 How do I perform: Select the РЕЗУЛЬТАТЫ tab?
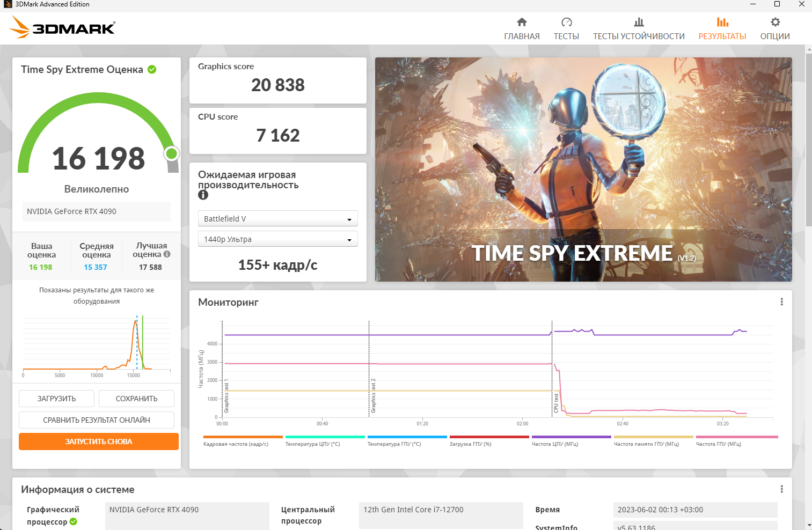(x=722, y=29)
